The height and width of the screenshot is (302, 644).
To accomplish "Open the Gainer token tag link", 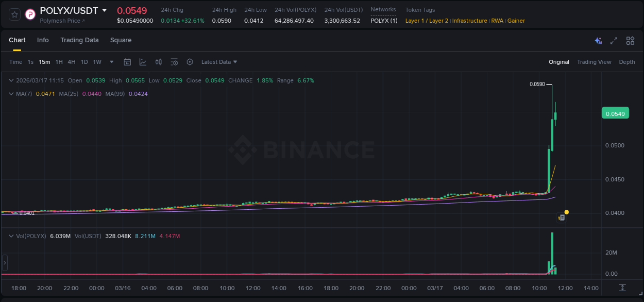I will 516,21.
